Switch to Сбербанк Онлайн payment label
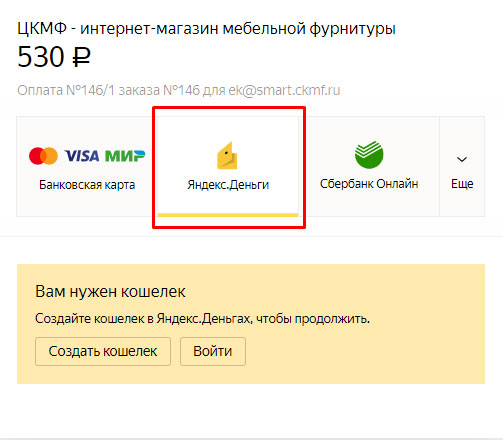 [369, 184]
